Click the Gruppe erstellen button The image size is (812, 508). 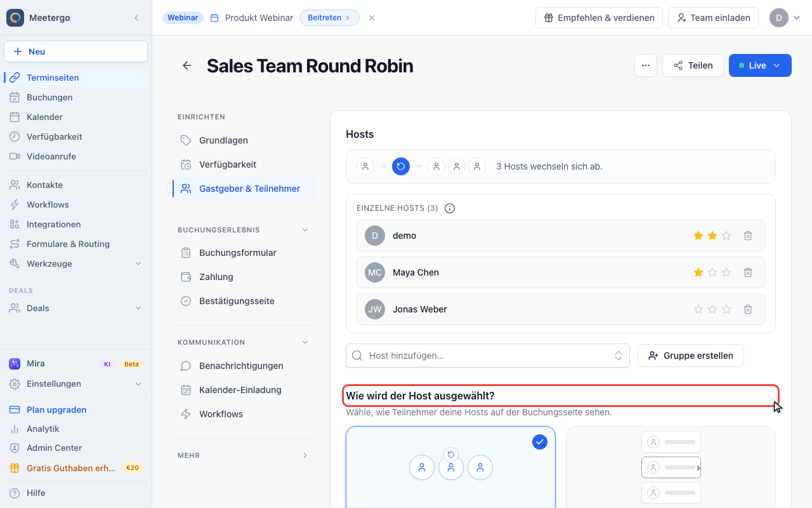pyautogui.click(x=690, y=356)
